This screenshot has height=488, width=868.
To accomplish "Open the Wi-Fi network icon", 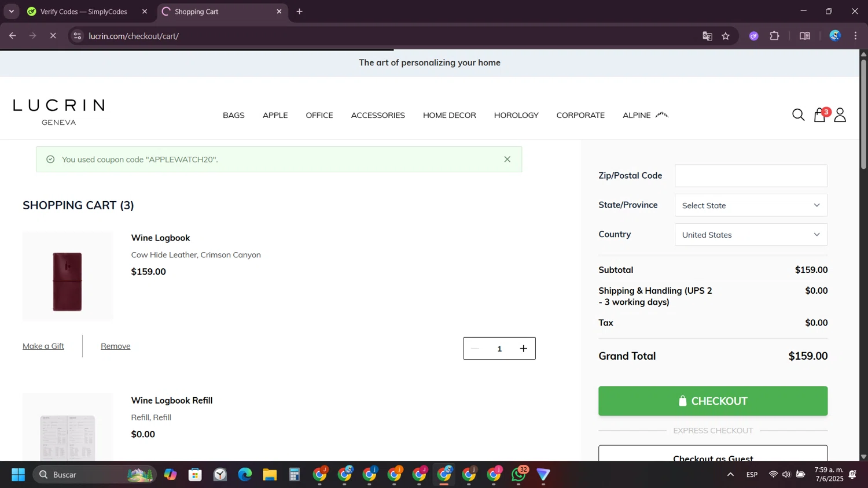I will [773, 475].
